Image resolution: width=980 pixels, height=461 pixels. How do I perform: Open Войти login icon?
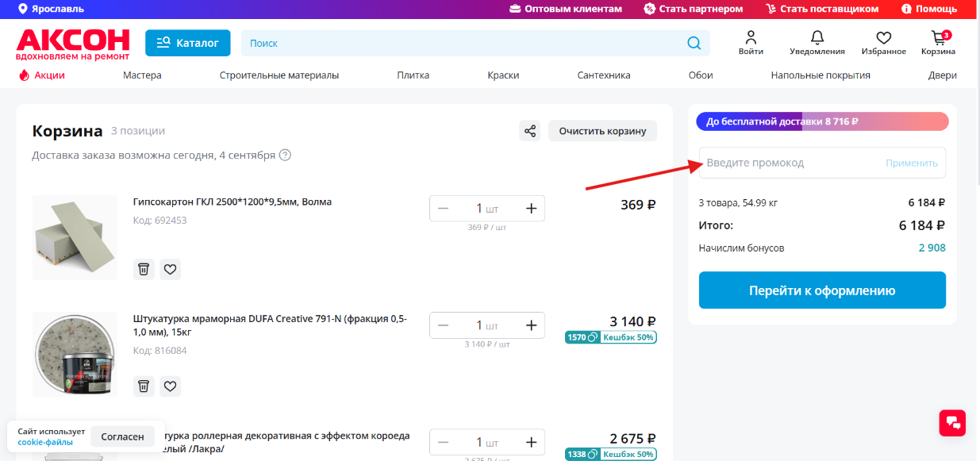[751, 43]
